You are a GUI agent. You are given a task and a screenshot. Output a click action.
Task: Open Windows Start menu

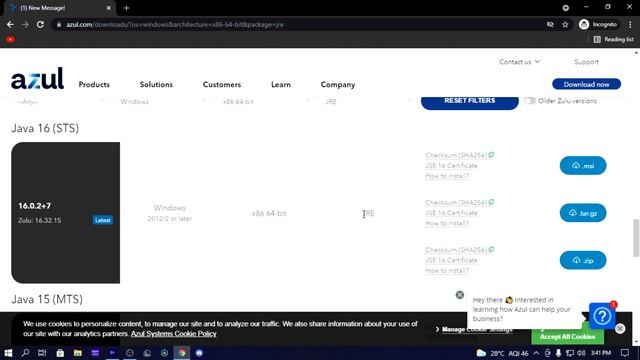pyautogui.click(x=8, y=353)
